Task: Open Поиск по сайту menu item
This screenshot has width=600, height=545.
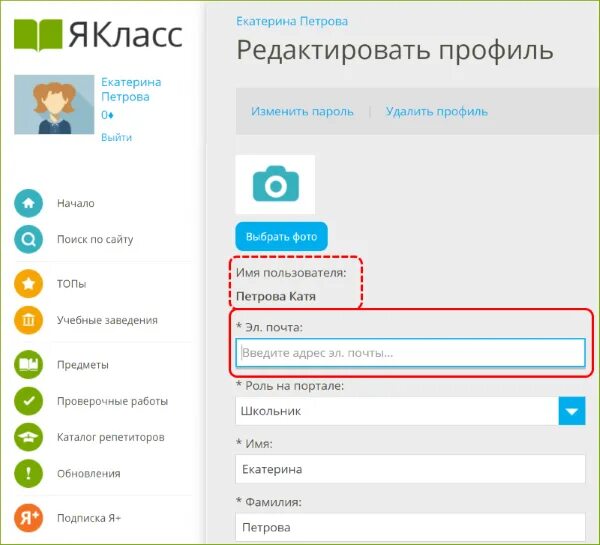Action: pyautogui.click(x=95, y=240)
